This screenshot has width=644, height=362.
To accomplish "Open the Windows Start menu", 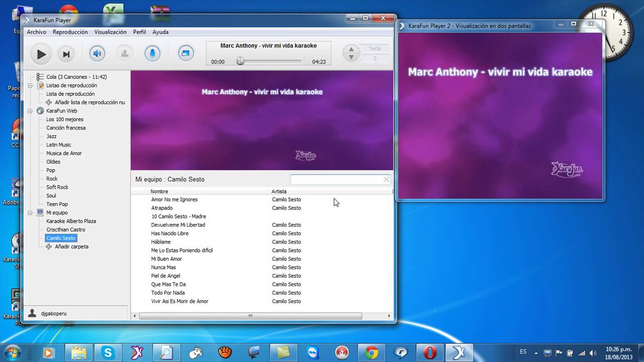I will coord(13,352).
